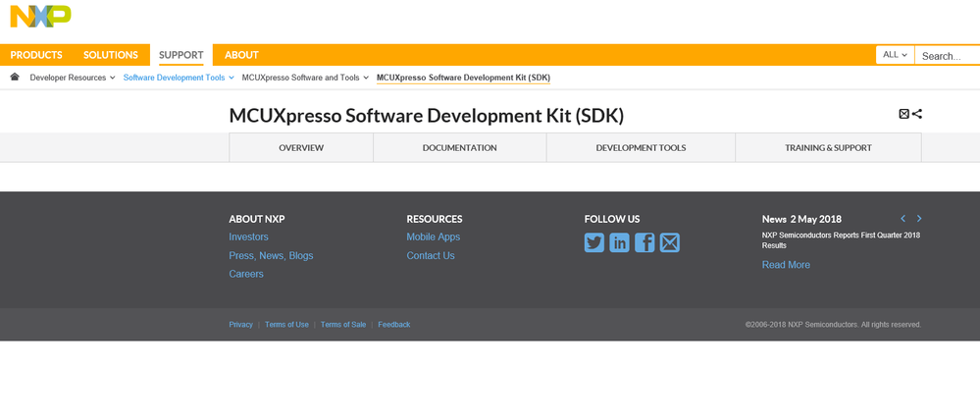
Task: Switch to the DOCUMENTATION tab
Action: [x=460, y=147]
